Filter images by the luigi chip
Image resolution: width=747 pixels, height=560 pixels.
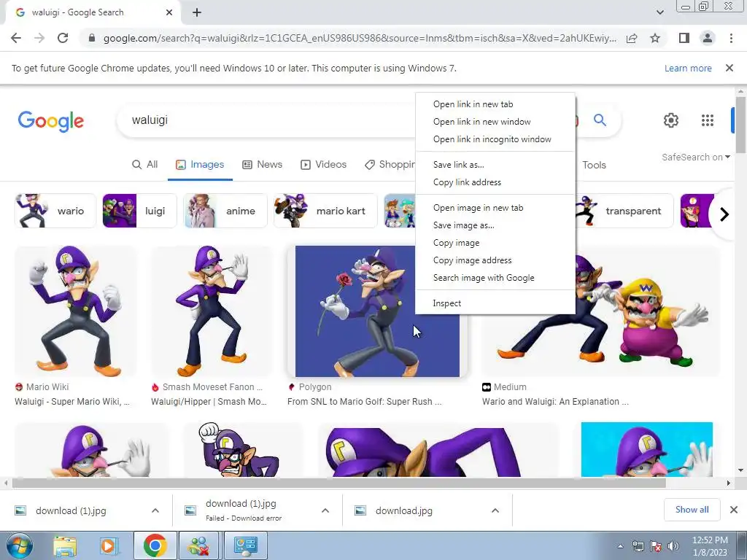pyautogui.click(x=139, y=211)
